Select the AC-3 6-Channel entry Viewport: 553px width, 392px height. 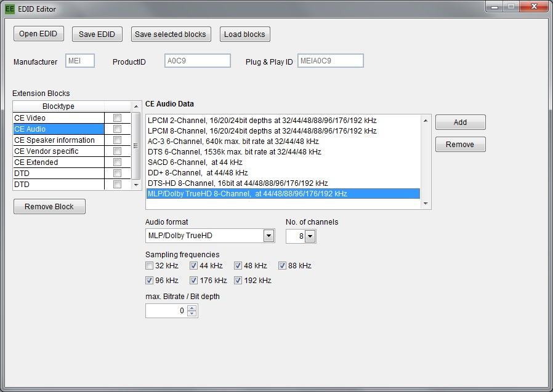pos(283,142)
